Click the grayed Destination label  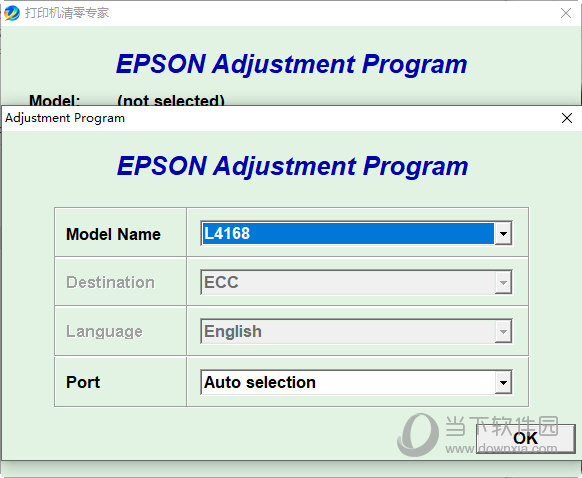pos(110,282)
